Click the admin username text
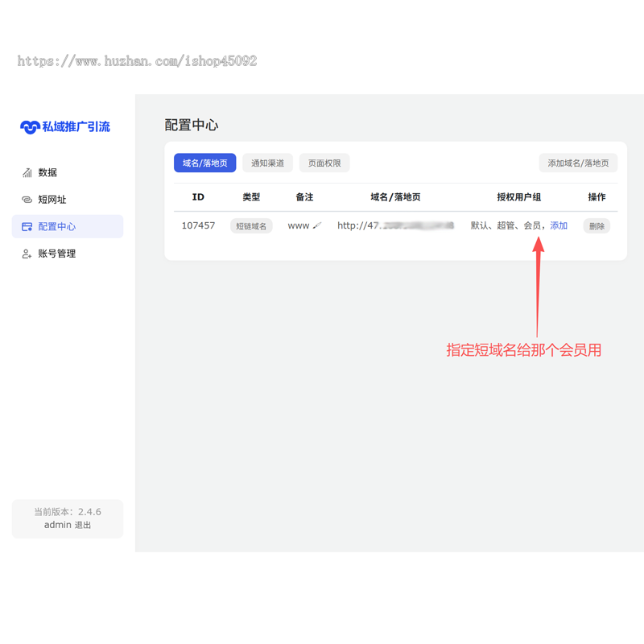The width and height of the screenshot is (644, 644). (57, 525)
